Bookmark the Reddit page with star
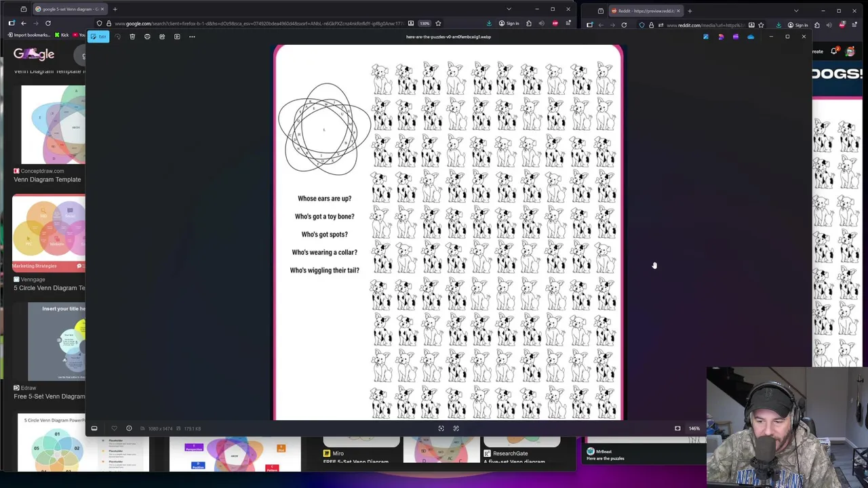The height and width of the screenshot is (488, 868). click(761, 25)
